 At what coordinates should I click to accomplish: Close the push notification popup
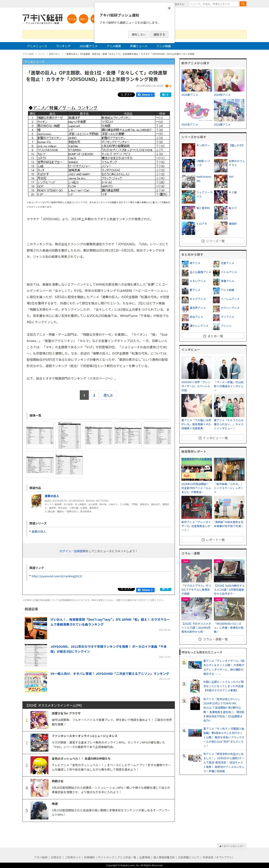[169, 8]
